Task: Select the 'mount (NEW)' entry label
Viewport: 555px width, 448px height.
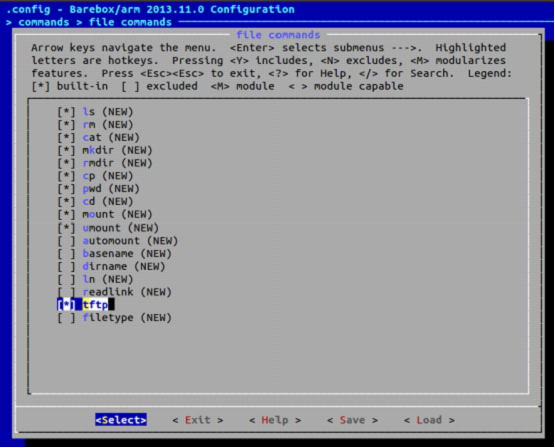Action: point(117,214)
